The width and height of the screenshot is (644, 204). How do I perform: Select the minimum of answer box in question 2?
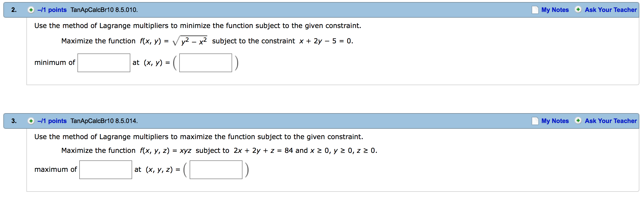[x=104, y=63]
